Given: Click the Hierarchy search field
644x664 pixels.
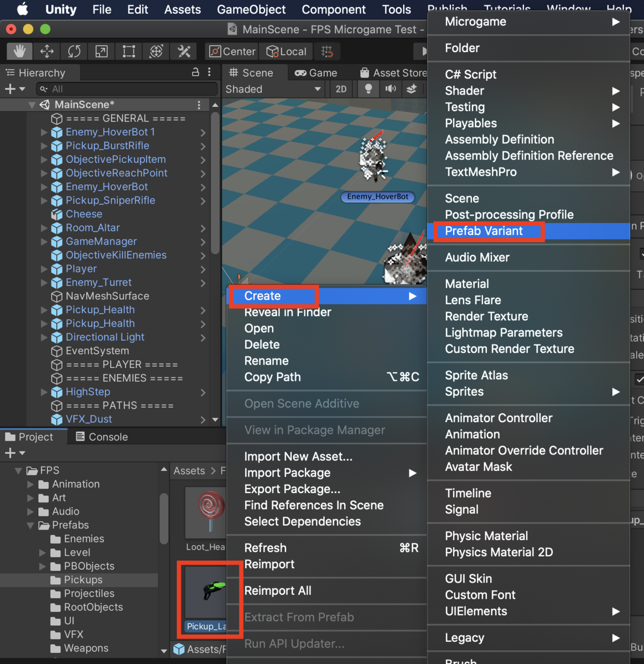Looking at the screenshot, I should [127, 89].
